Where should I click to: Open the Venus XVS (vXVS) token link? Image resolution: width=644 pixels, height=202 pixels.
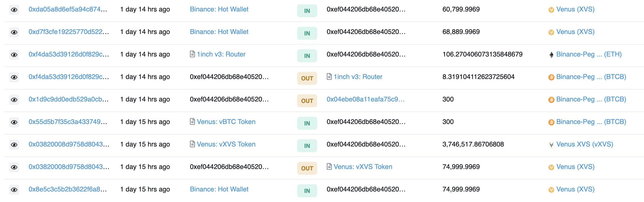pos(584,144)
